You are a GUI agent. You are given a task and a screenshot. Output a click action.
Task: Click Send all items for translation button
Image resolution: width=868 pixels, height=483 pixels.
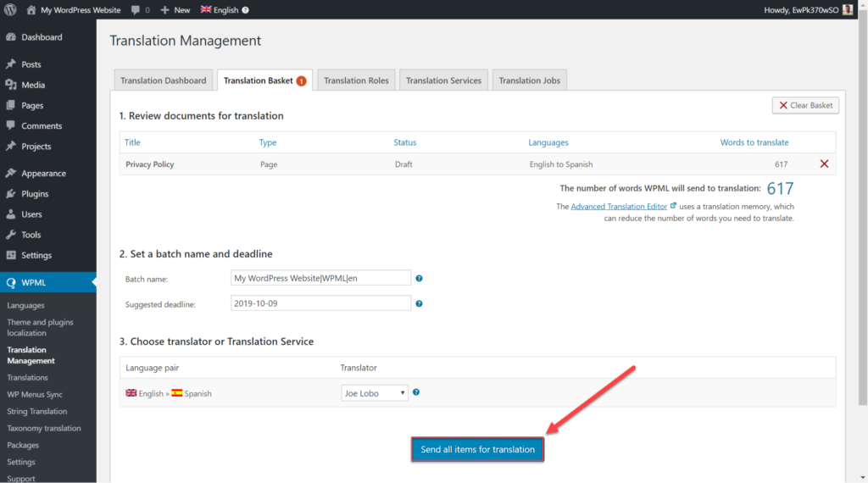tap(478, 449)
